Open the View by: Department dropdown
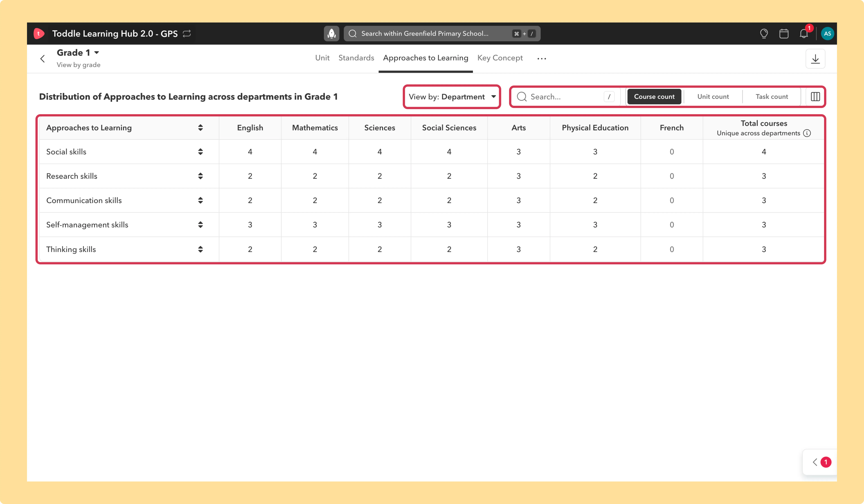Screen dimensions: 864x504 (x=452, y=97)
